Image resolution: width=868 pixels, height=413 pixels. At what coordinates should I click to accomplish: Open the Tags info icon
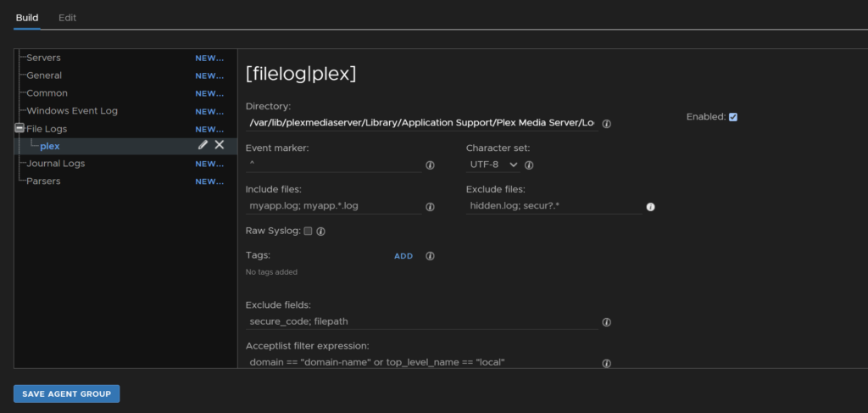(x=430, y=256)
